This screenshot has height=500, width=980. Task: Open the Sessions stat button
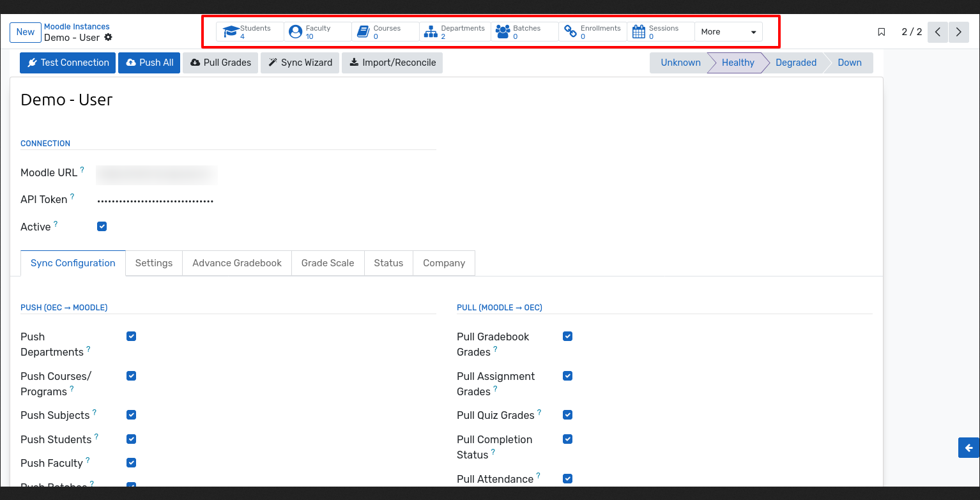pyautogui.click(x=661, y=32)
